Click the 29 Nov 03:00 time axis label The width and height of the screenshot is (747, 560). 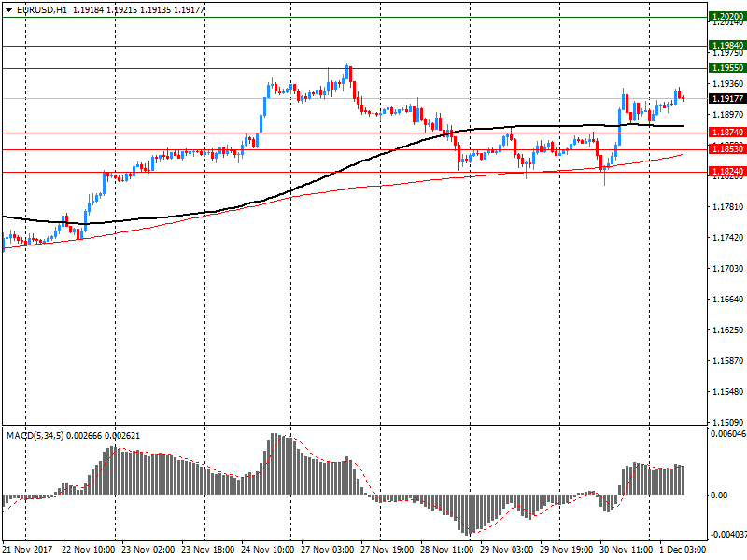(x=506, y=549)
